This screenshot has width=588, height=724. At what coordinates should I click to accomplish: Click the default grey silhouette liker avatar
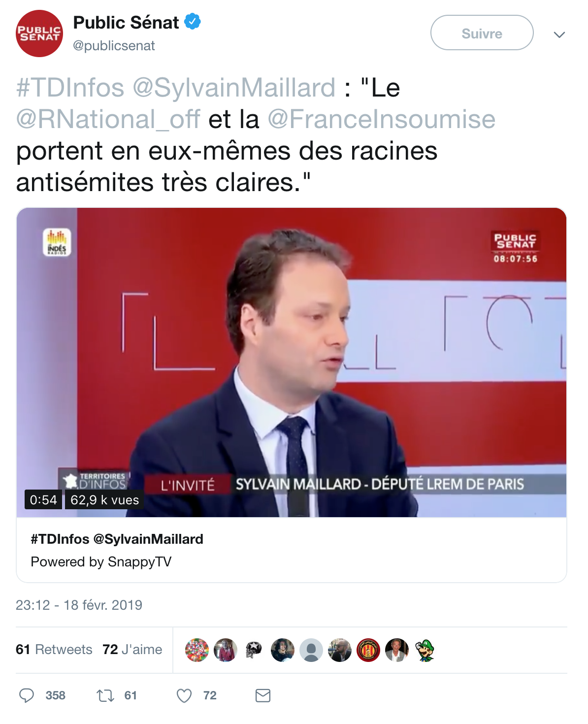click(x=311, y=650)
